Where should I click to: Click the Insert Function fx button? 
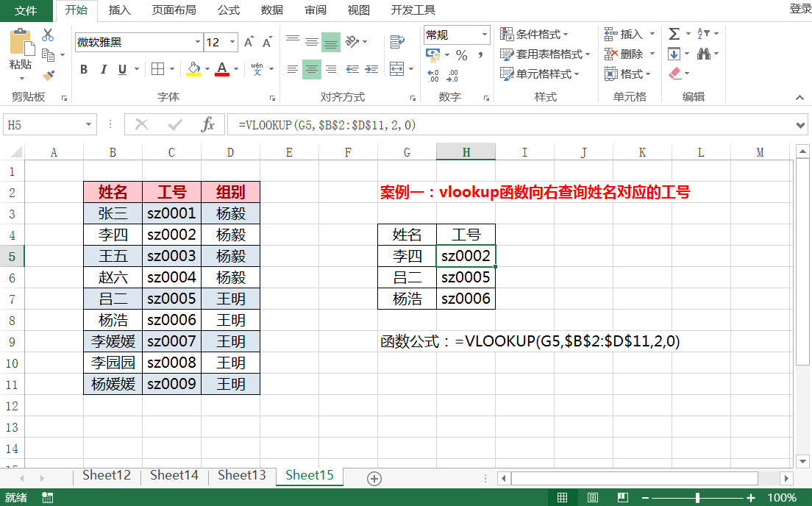click(x=207, y=124)
